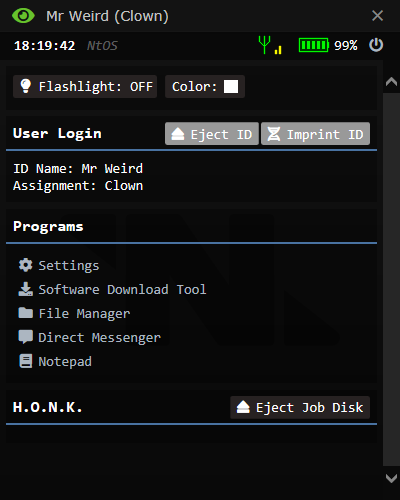
Task: Click the User Login header
Action: [57, 134]
